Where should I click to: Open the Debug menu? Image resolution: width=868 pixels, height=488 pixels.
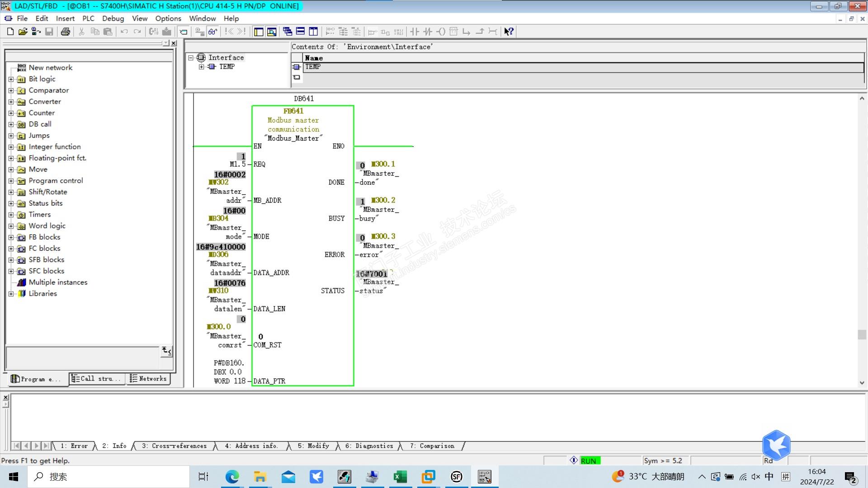(x=113, y=19)
